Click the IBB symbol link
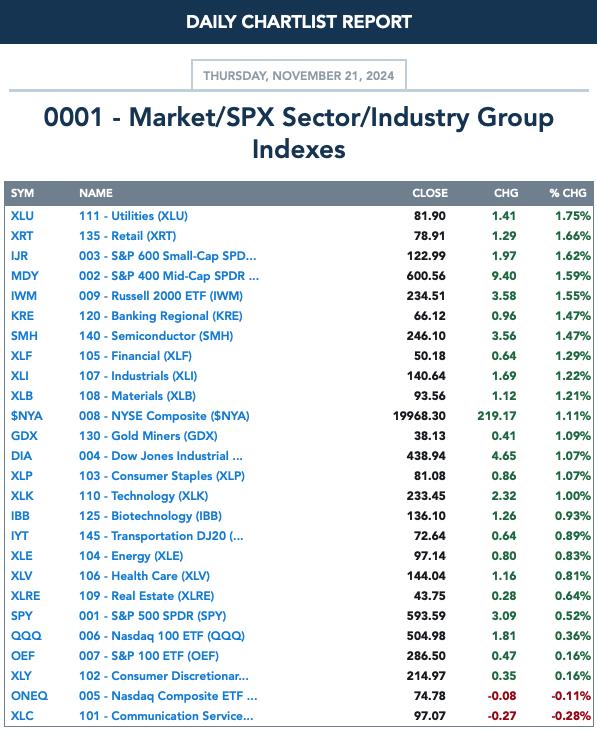 pyautogui.click(x=20, y=516)
